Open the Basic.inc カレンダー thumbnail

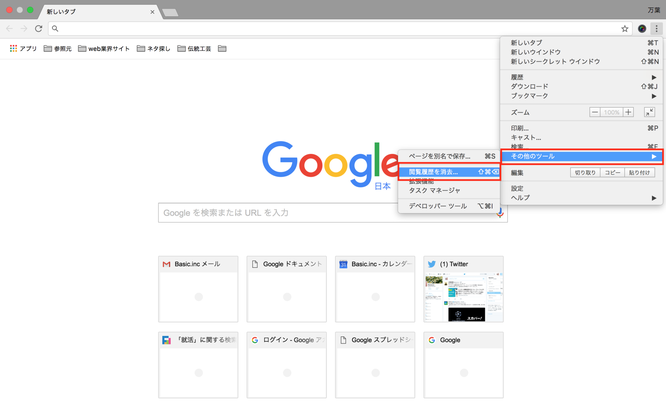375,289
